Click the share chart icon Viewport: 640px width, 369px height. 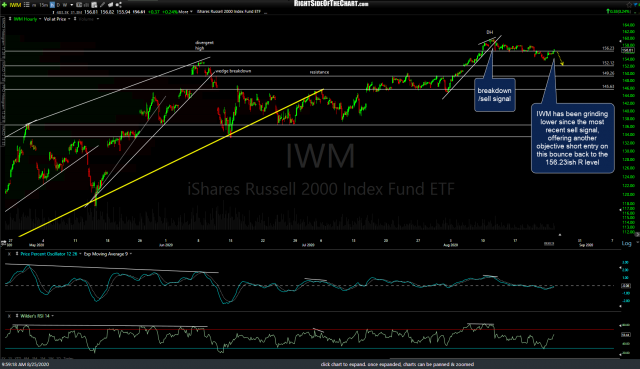[118, 5]
